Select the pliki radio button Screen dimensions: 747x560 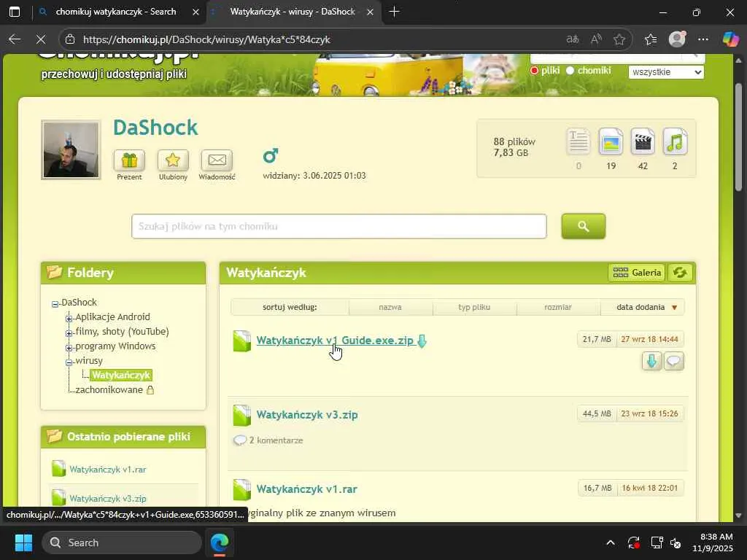click(x=534, y=71)
